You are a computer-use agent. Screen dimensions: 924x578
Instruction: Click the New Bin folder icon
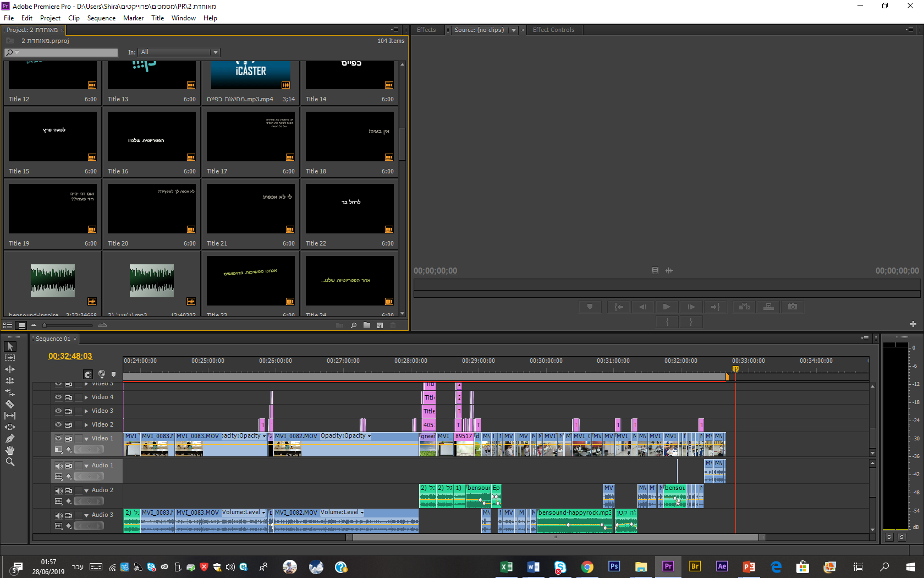coord(367,325)
